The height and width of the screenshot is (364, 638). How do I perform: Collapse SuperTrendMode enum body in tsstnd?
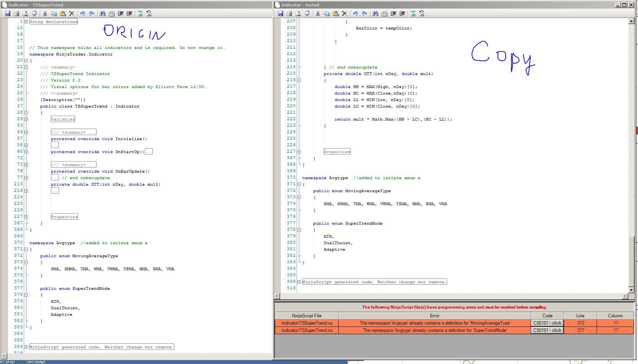tap(299, 230)
